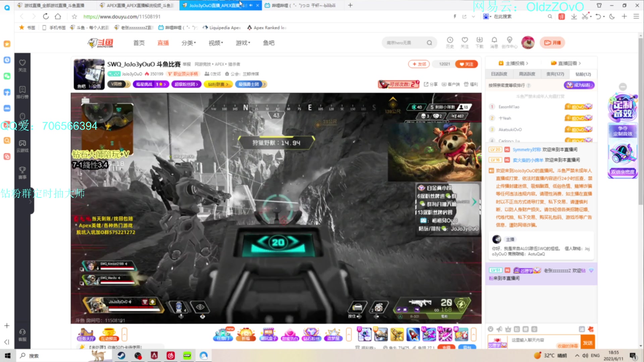644x362 pixels.
Task: Click the 下载 download icon in the header
Action: 479,42
